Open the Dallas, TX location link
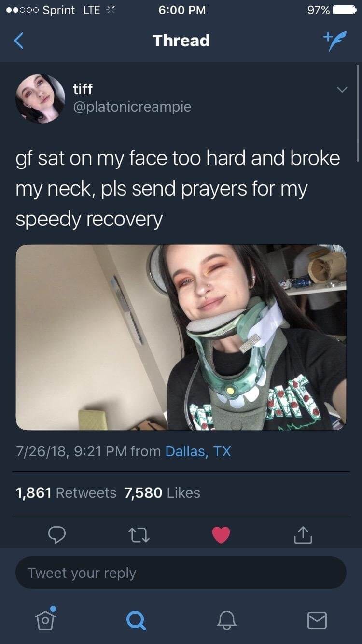Screen dimensions: 362x644 pos(198,451)
